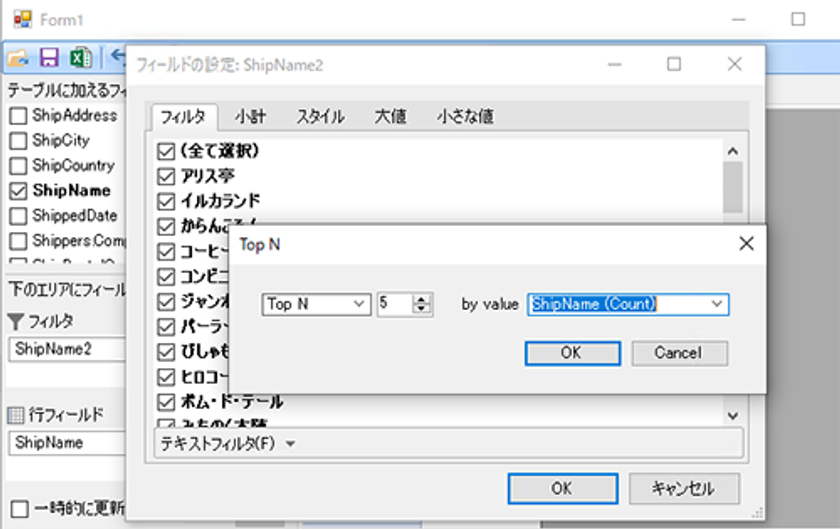The height and width of the screenshot is (529, 840).
Task: Increase the Top N count spinner
Action: (422, 299)
